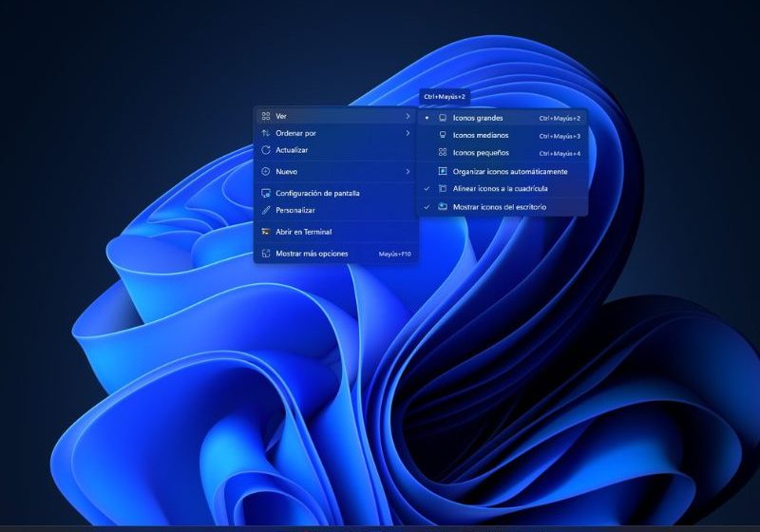The height and width of the screenshot is (532, 760).
Task: Click the Ctrl+Mayús+2 shortcut in Iconos grandes row
Action: click(x=560, y=118)
